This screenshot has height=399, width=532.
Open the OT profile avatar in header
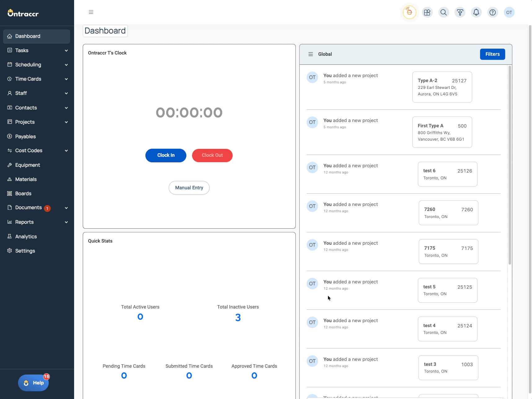[509, 12]
